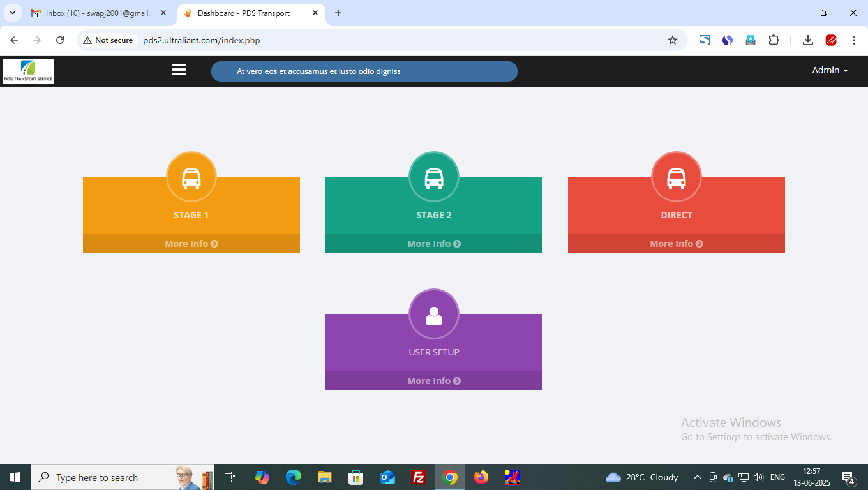The width and height of the screenshot is (868, 490).
Task: Open Chrome downloads icon
Action: 807,40
